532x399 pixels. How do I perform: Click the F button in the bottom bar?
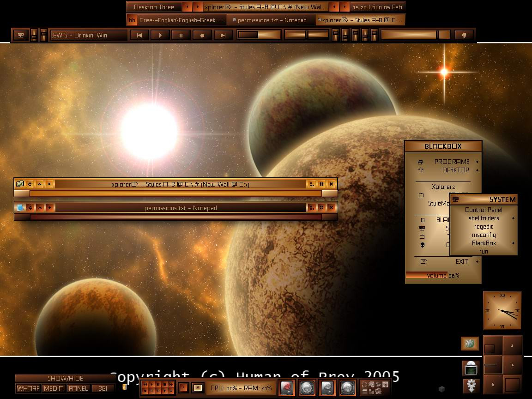[198, 387]
